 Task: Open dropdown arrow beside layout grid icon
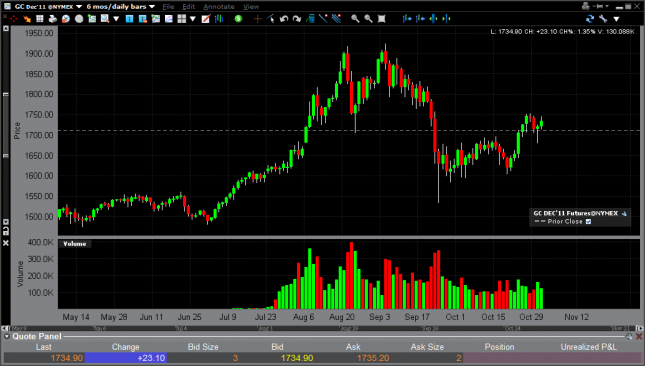point(193,19)
